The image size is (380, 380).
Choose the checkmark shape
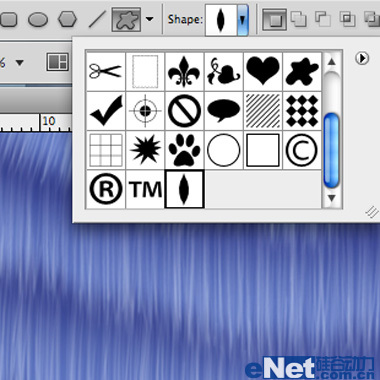click(x=106, y=111)
